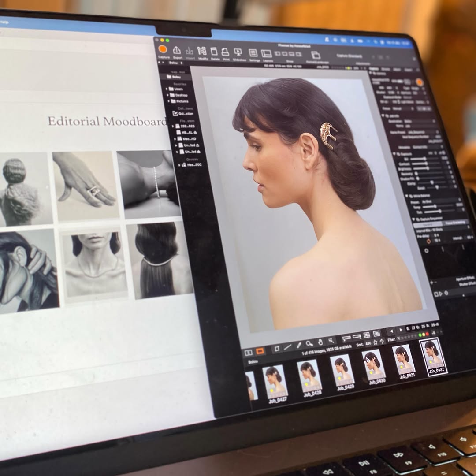
Task: Expand the Users folder in Favorites
Action: coord(167,89)
